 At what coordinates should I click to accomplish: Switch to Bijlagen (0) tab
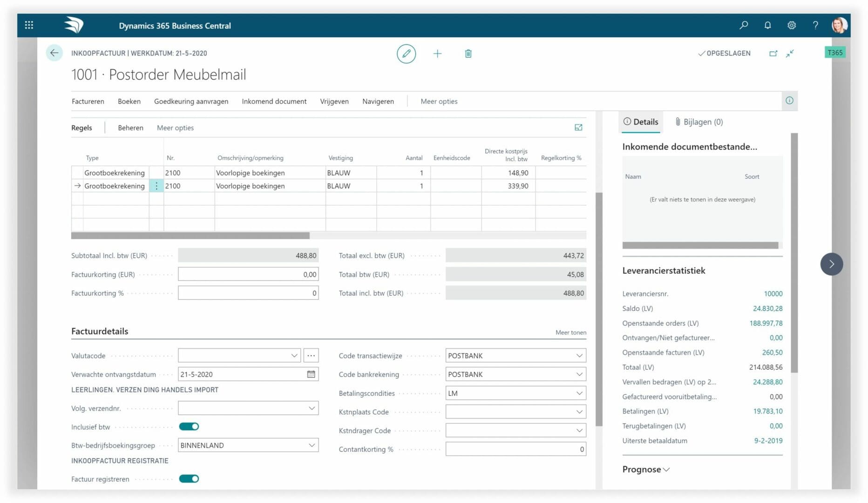click(x=699, y=122)
